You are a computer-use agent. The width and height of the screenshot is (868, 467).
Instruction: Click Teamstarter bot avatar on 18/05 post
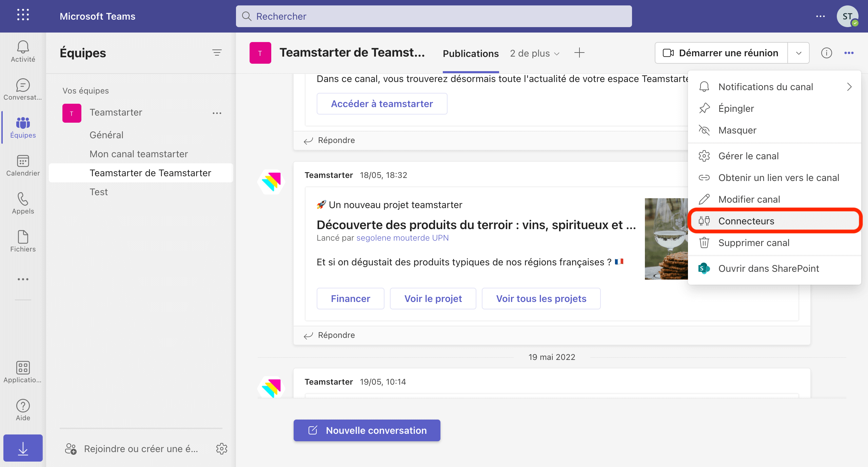[271, 182]
